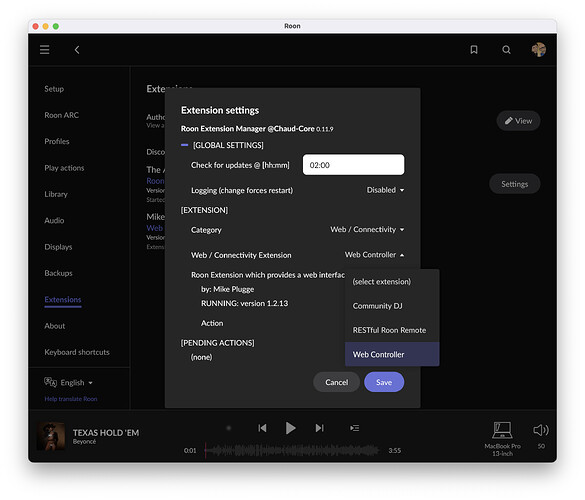The image size is (585, 500).
Task: Select the MacBook Pro output zone
Action: pos(502,439)
